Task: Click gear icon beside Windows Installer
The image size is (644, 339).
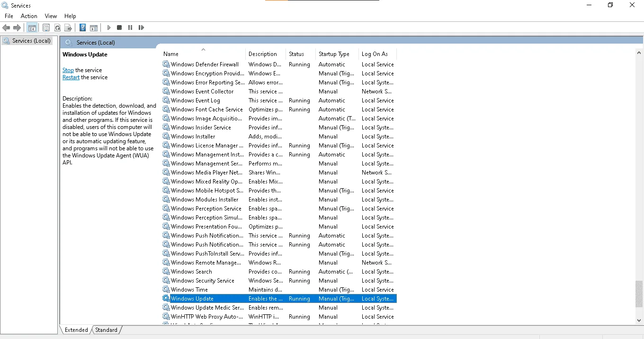Action: tap(166, 136)
